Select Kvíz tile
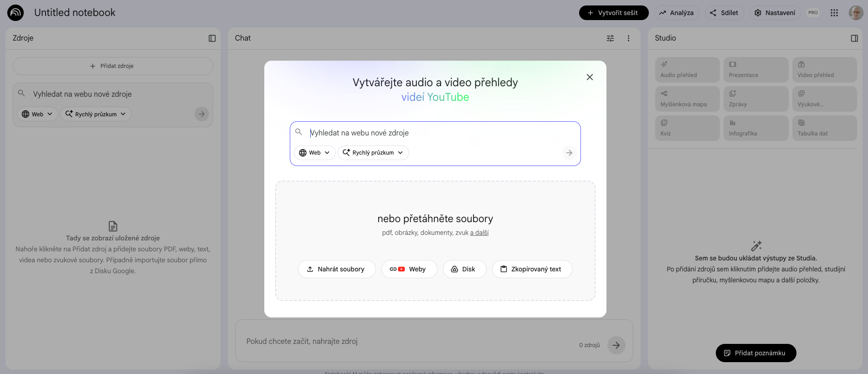Viewport: 868px width, 374px height. (x=688, y=128)
